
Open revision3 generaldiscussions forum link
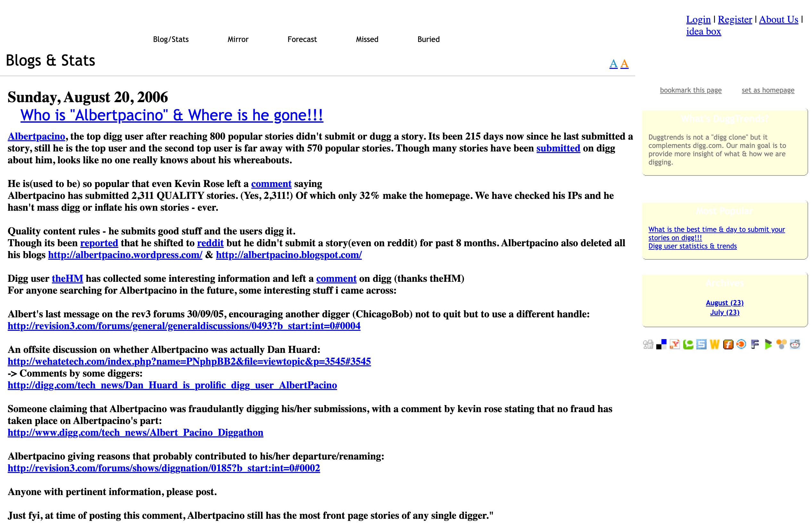click(x=184, y=326)
